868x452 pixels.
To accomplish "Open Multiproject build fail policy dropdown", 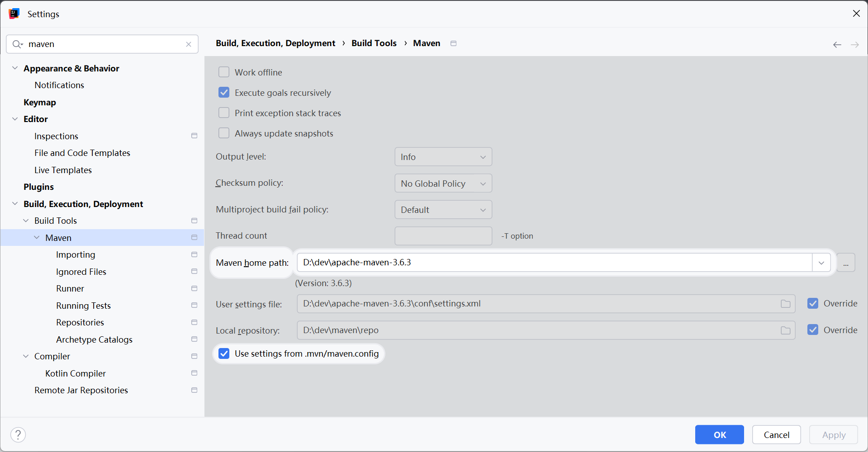I will [443, 210].
